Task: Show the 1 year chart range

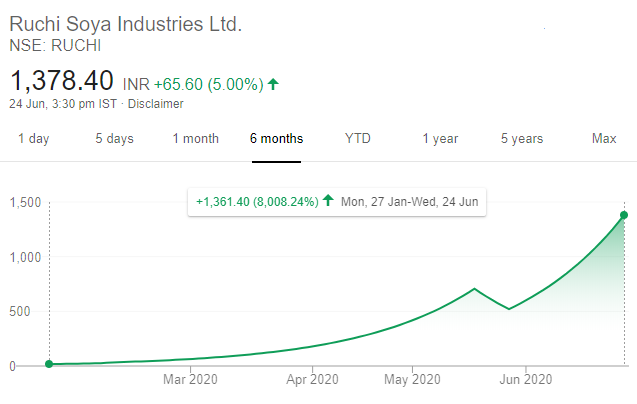Action: 440,139
